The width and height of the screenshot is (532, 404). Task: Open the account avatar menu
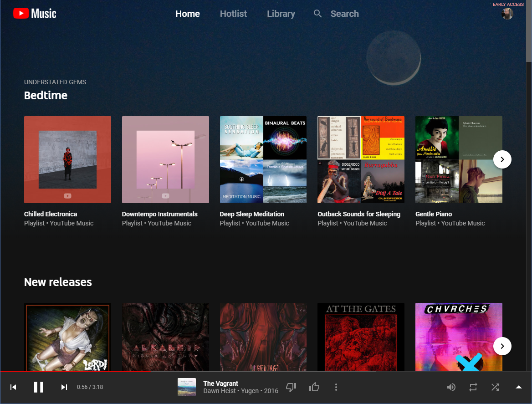[507, 14]
